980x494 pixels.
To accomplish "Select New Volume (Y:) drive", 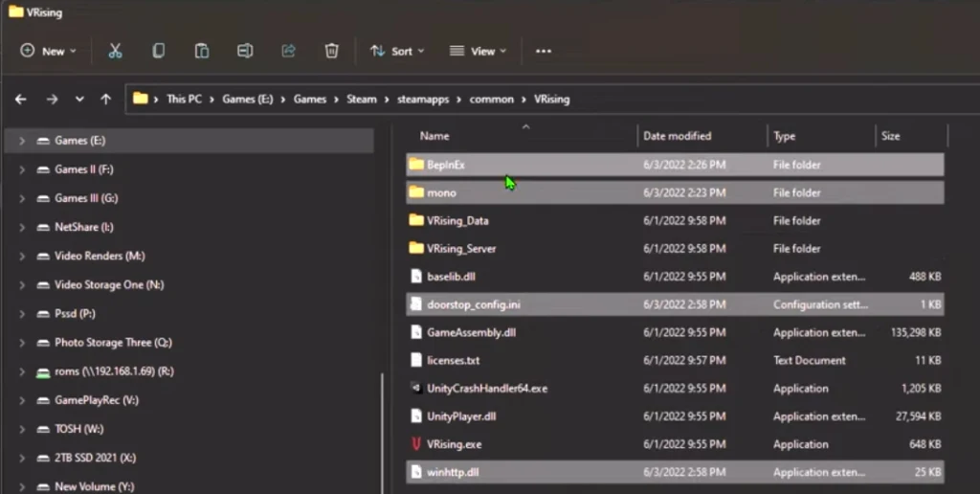I will pos(94,486).
